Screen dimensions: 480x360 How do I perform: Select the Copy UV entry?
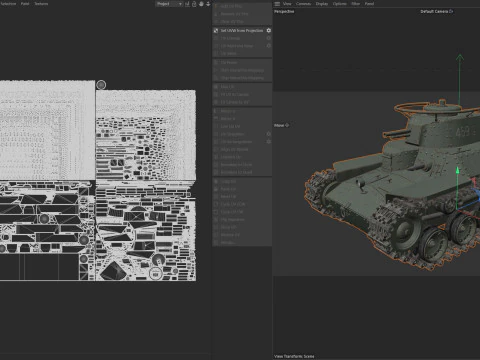point(242,182)
